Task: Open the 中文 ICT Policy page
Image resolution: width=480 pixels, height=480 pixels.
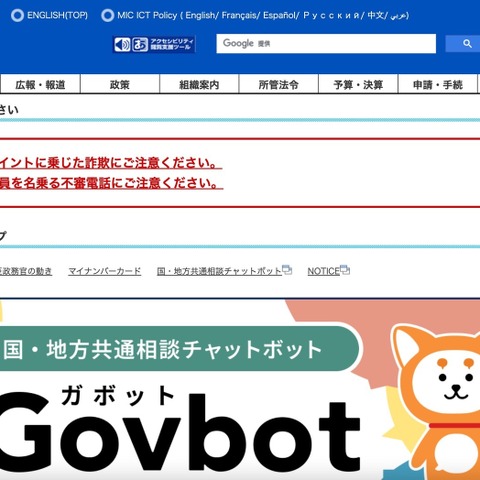Action: (376, 15)
